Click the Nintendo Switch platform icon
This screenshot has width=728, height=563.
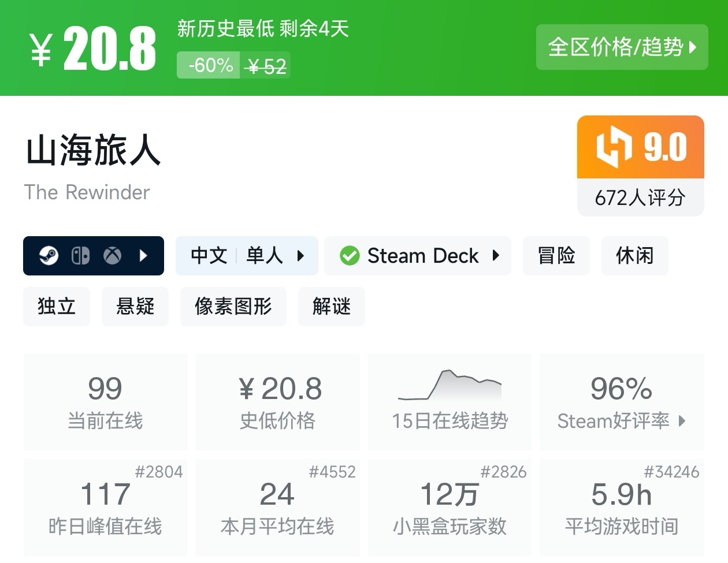point(80,255)
